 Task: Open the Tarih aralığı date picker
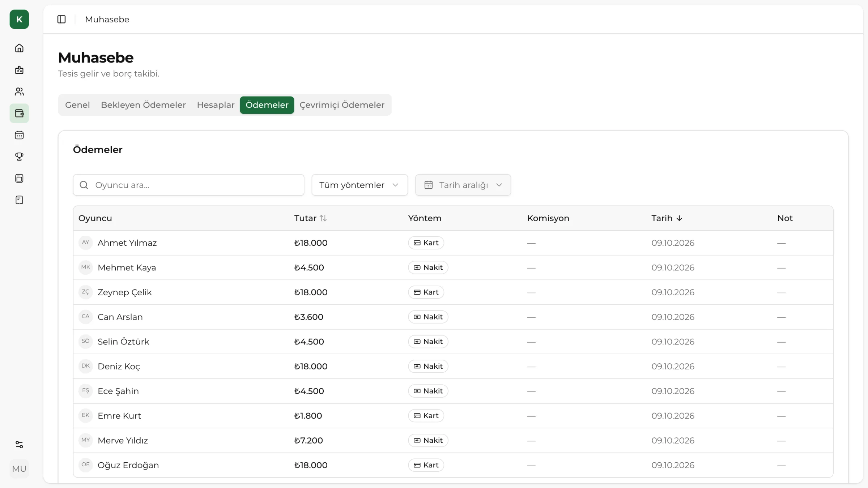[x=463, y=185]
